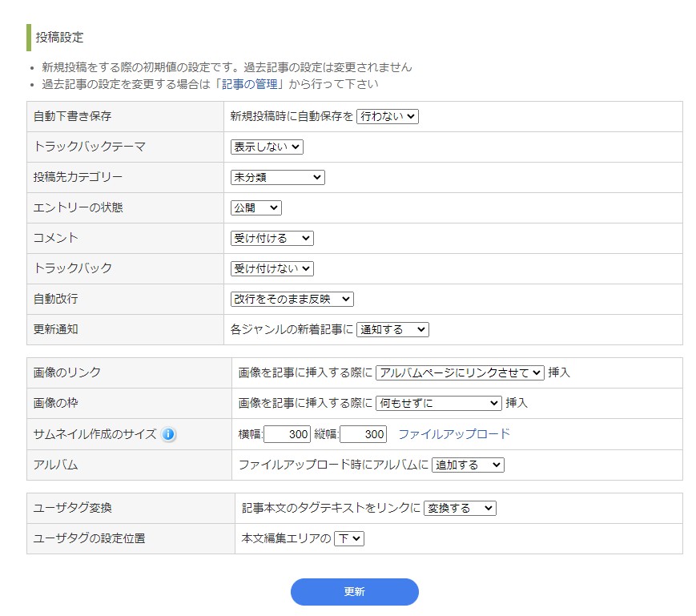
Task: Expand the トラックバックテーマ dropdown
Action: (266, 147)
